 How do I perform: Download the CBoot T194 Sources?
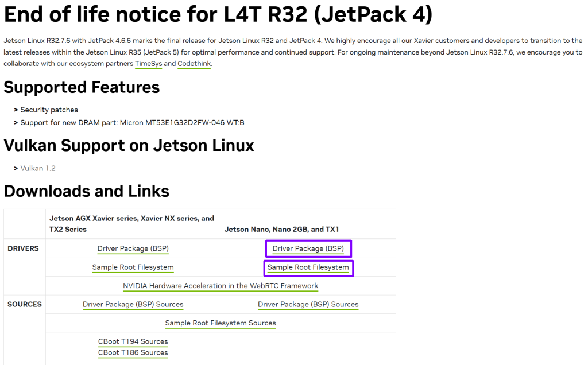click(133, 341)
